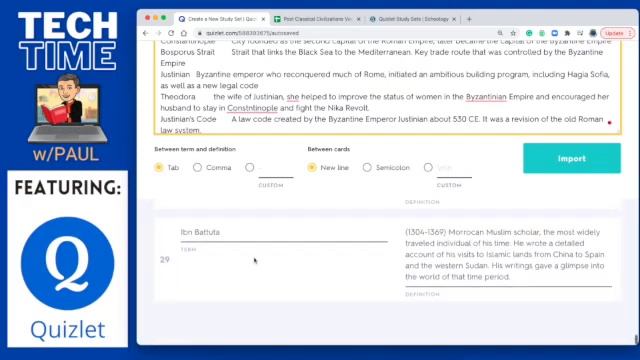Click the misspelled word Constntinople
The height and width of the screenshot is (360, 640).
pos(252,108)
